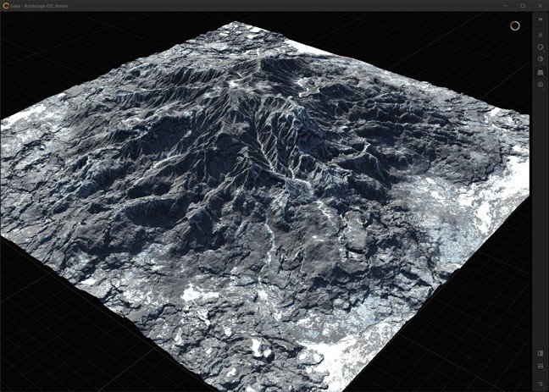This screenshot has height=392, width=549.
Task: Click the Gaea logo in the title bar
Action: 6,5
